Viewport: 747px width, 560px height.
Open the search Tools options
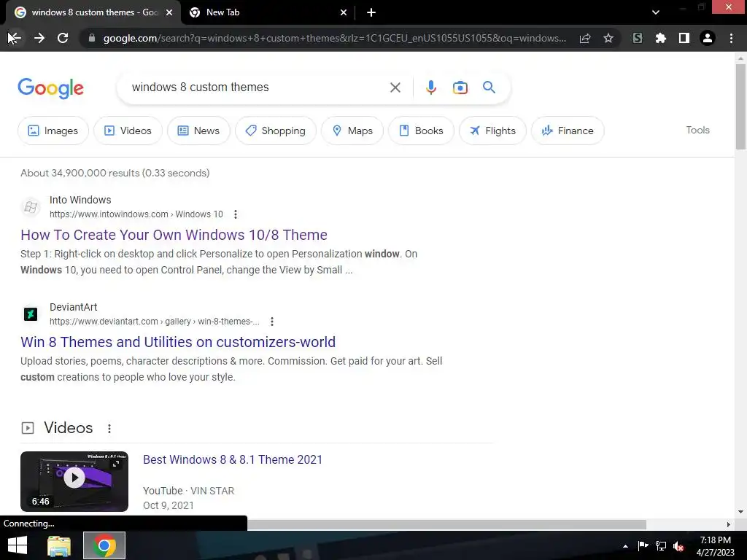coord(697,130)
